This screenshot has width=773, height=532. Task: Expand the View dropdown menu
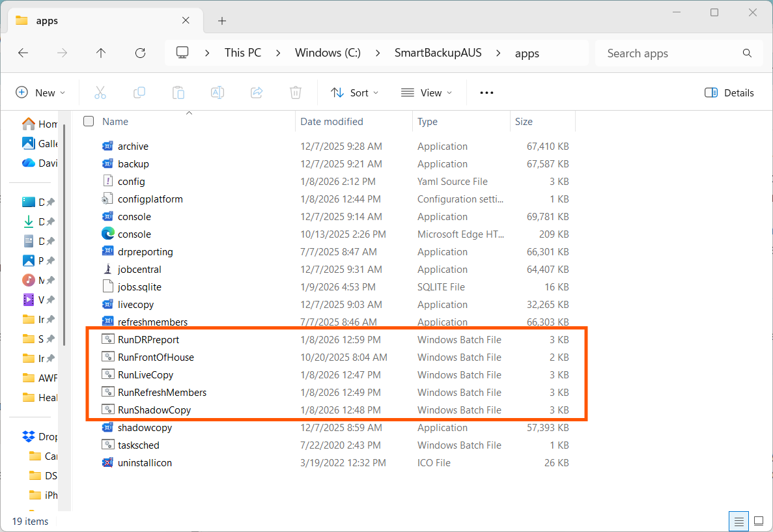(x=427, y=92)
